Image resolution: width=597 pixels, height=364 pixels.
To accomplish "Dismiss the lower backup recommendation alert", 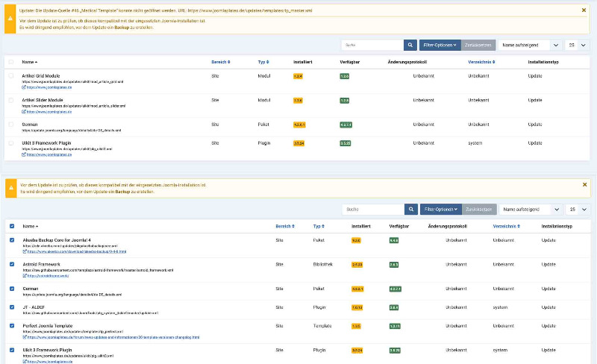I will pos(585,185).
